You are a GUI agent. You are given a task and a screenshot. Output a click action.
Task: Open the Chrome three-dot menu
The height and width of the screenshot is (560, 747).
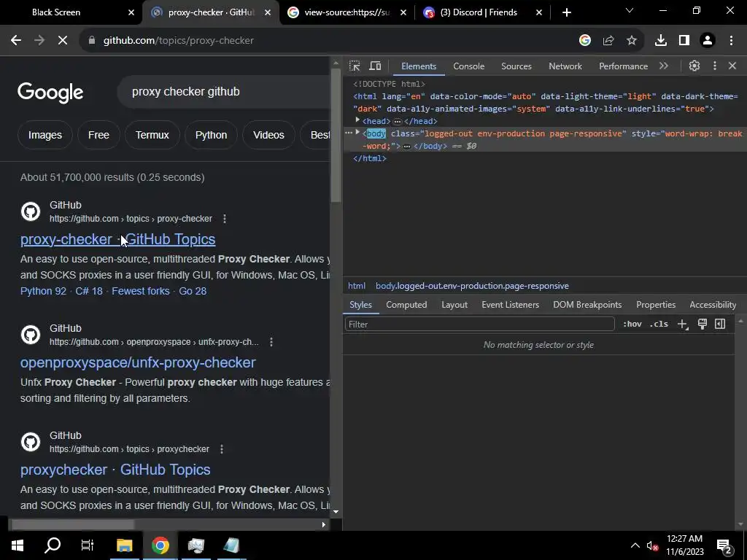[x=731, y=41]
